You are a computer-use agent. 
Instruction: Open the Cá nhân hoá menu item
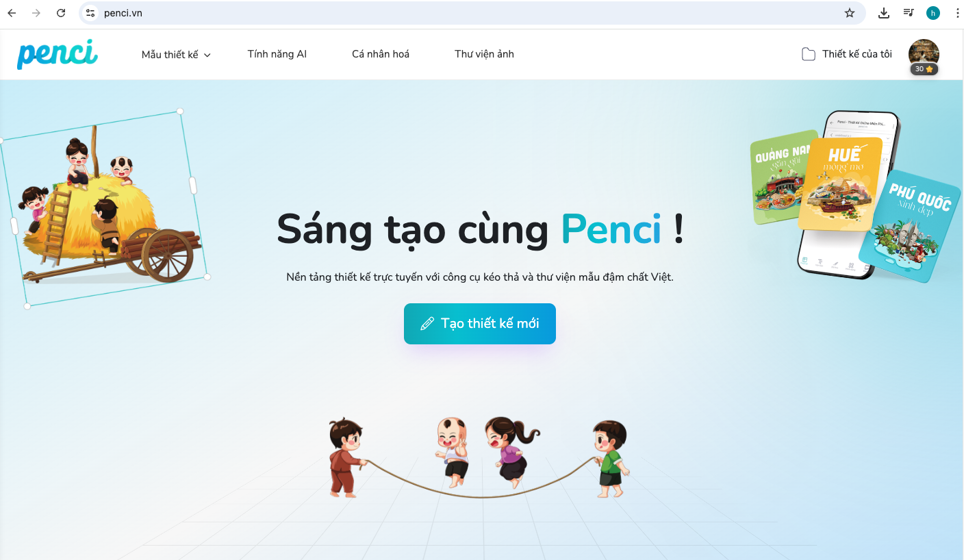(x=381, y=54)
